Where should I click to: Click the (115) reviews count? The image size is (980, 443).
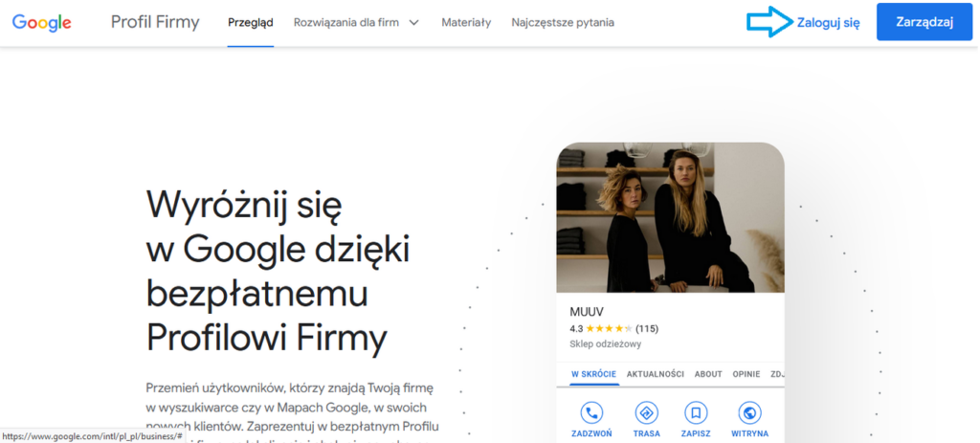(647, 328)
